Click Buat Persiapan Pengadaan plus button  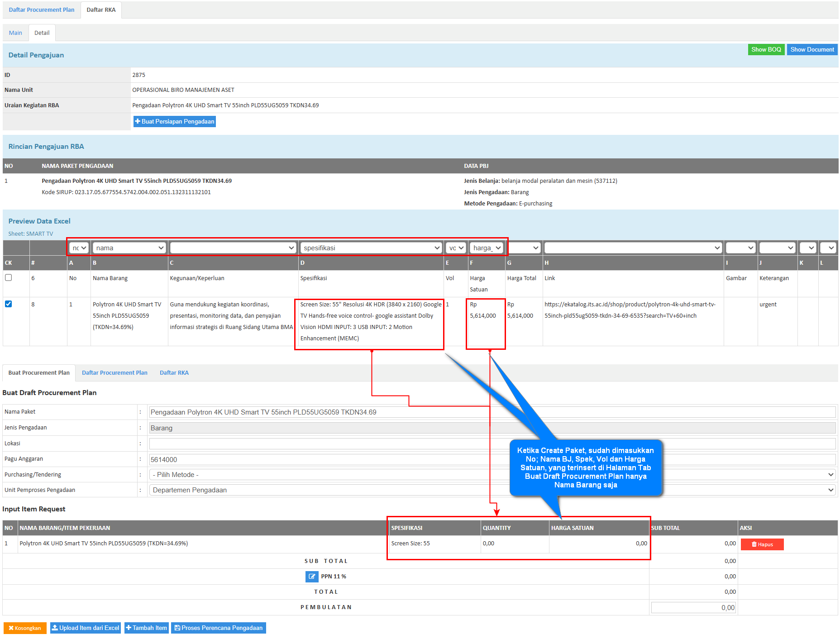tap(174, 121)
